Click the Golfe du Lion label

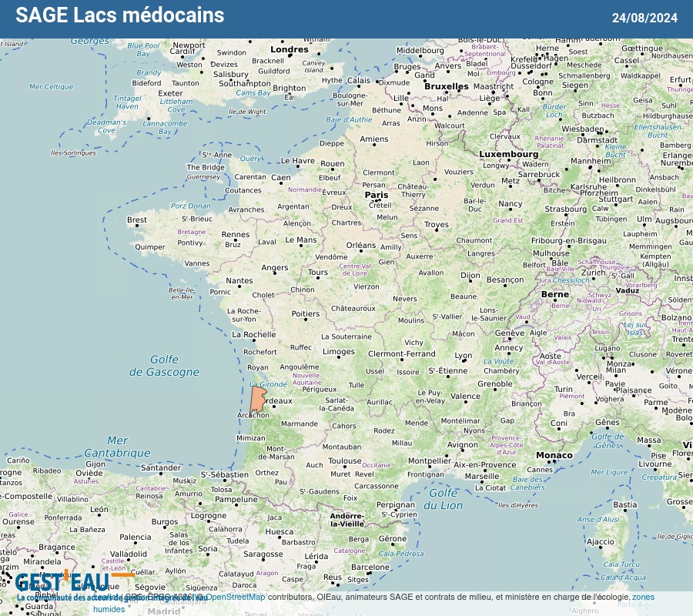tap(444, 499)
